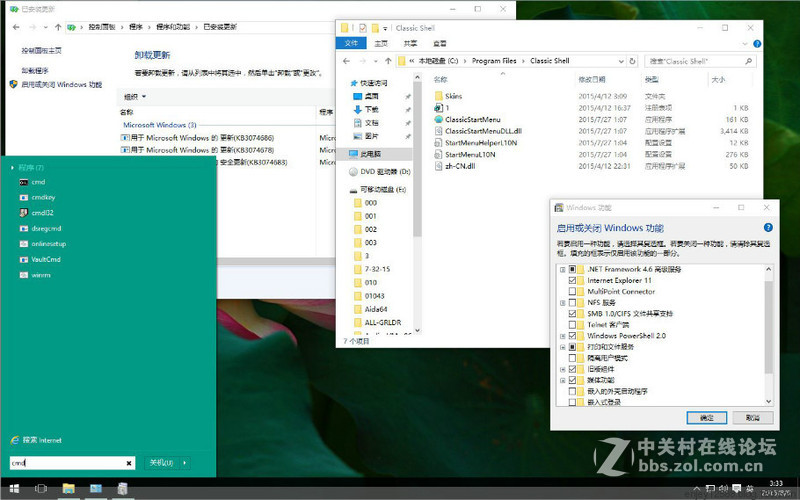Open the Uninstall a program link
The height and width of the screenshot is (500, 800).
click(35, 70)
